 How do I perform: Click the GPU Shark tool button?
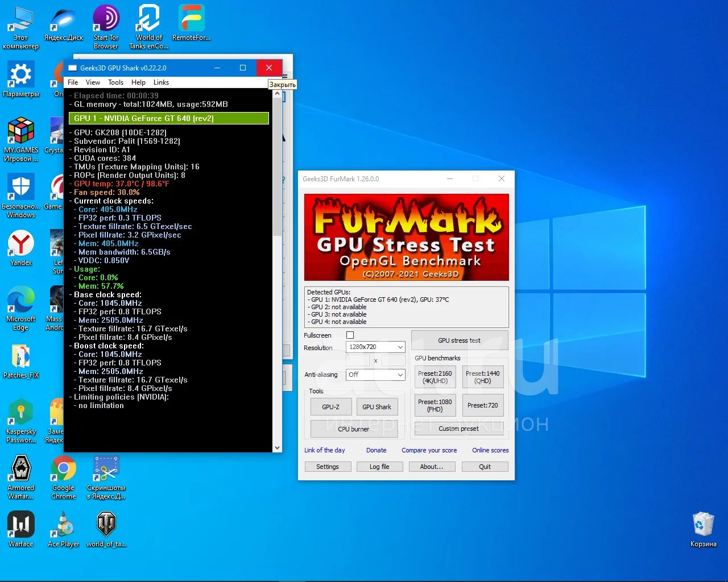pos(377,407)
